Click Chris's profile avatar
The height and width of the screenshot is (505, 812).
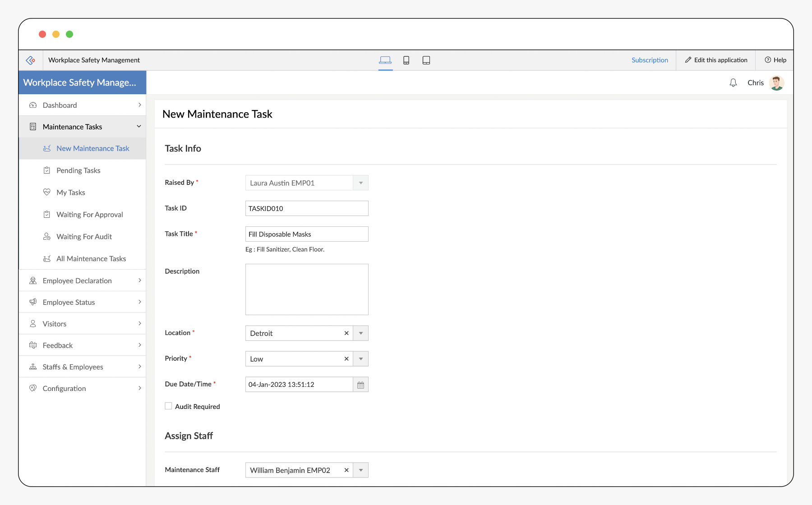tap(776, 83)
